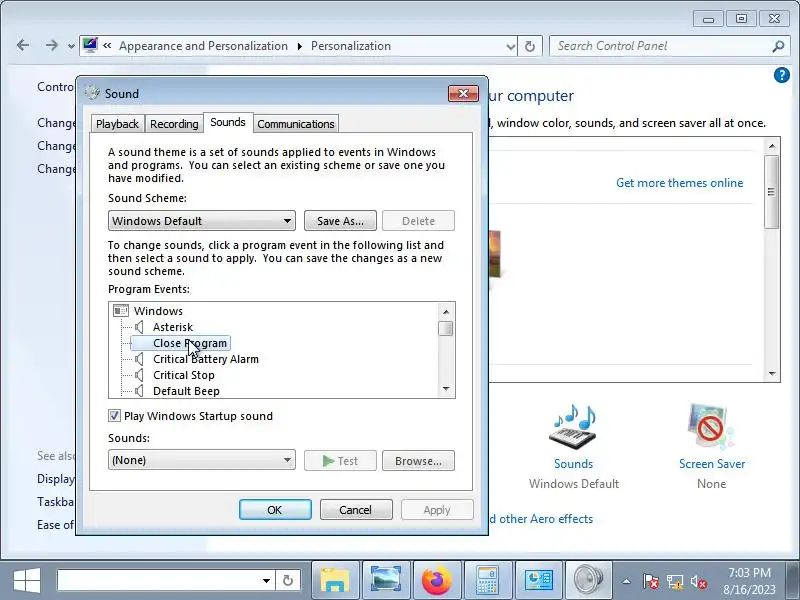The height and width of the screenshot is (600, 800).
Task: Select the Critical Battery Alarm event
Action: (206, 359)
